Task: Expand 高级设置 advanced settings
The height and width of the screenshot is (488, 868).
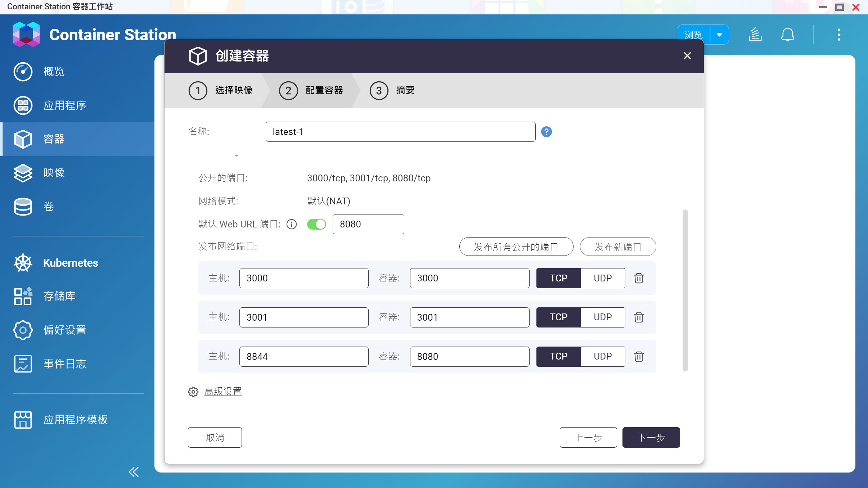Action: coord(223,392)
